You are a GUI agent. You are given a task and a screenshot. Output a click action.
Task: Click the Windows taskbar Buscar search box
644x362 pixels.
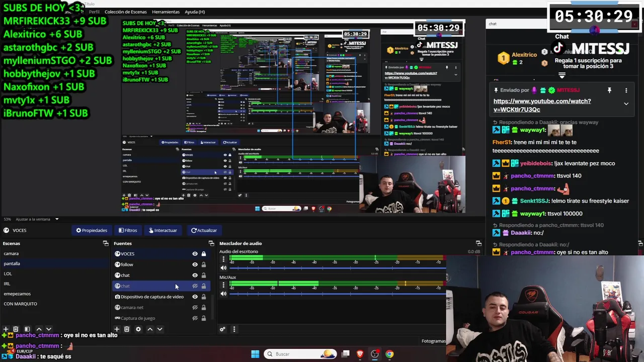301,354
